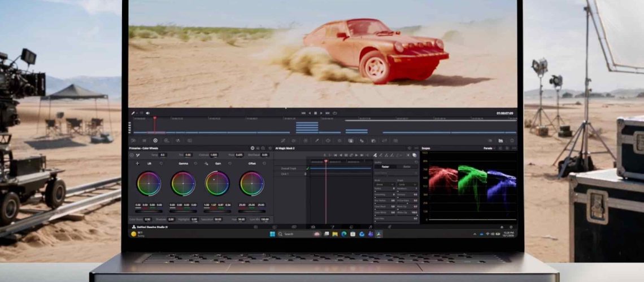Viewport: 644px width, 282px height.
Task: Toggle the Overall Track green checkmark
Action: (308, 169)
